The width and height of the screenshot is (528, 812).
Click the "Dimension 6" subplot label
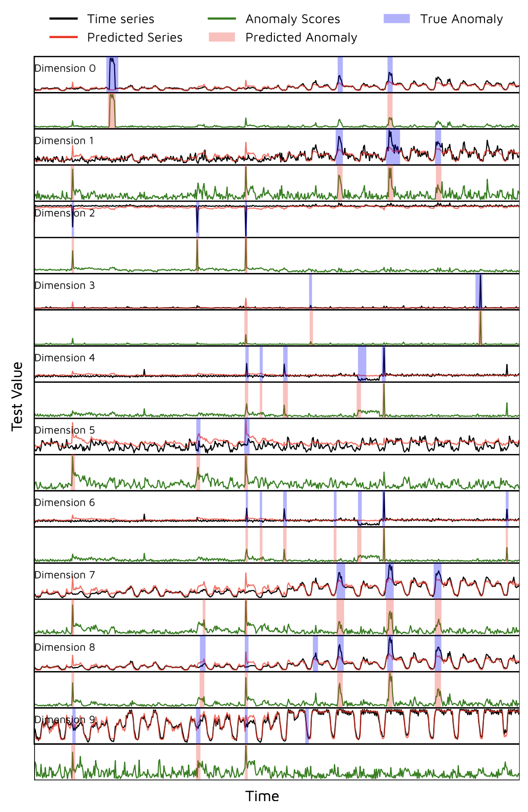point(65,502)
